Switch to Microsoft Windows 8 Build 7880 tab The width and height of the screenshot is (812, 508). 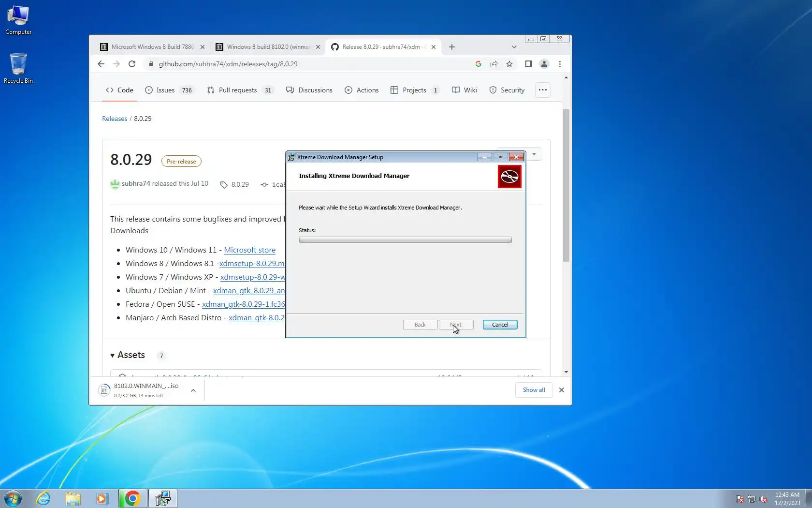[x=152, y=47]
